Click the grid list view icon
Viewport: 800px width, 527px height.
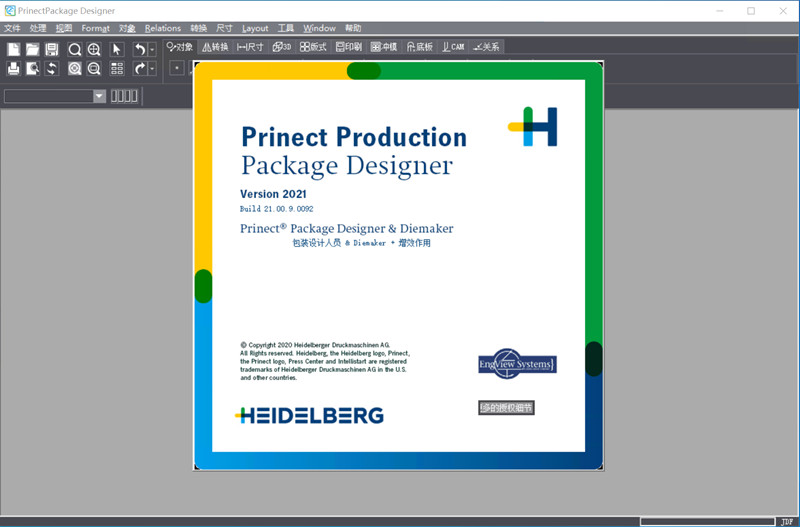click(117, 68)
